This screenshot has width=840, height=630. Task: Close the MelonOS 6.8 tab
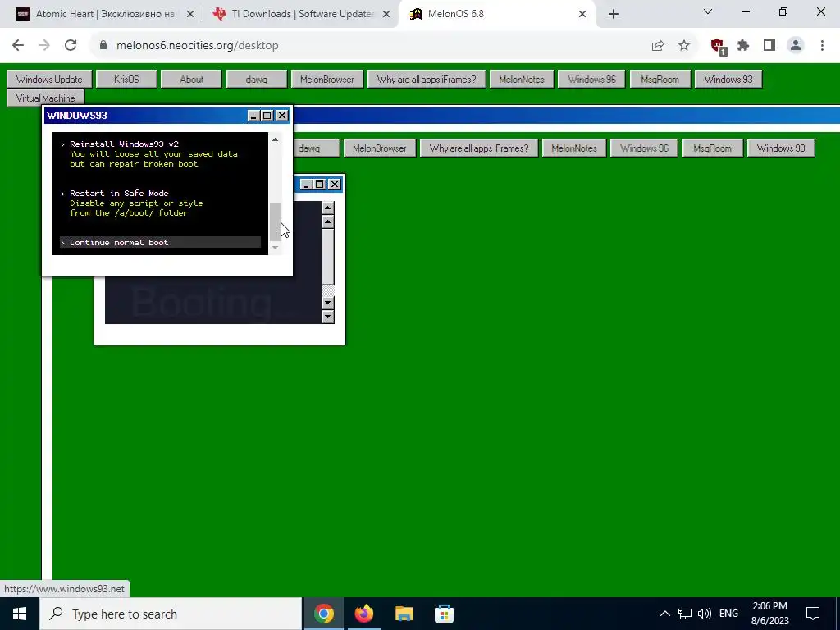[x=582, y=15]
